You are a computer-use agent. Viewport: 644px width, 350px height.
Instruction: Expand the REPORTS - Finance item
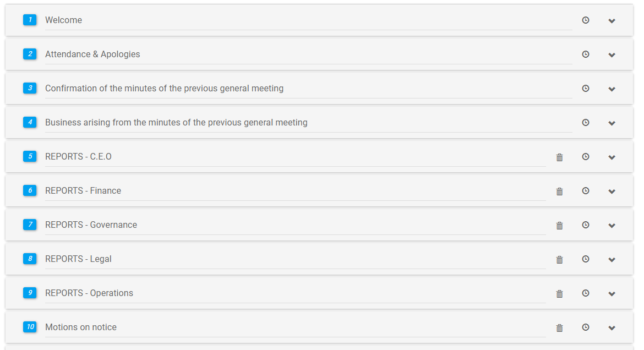pyautogui.click(x=612, y=192)
